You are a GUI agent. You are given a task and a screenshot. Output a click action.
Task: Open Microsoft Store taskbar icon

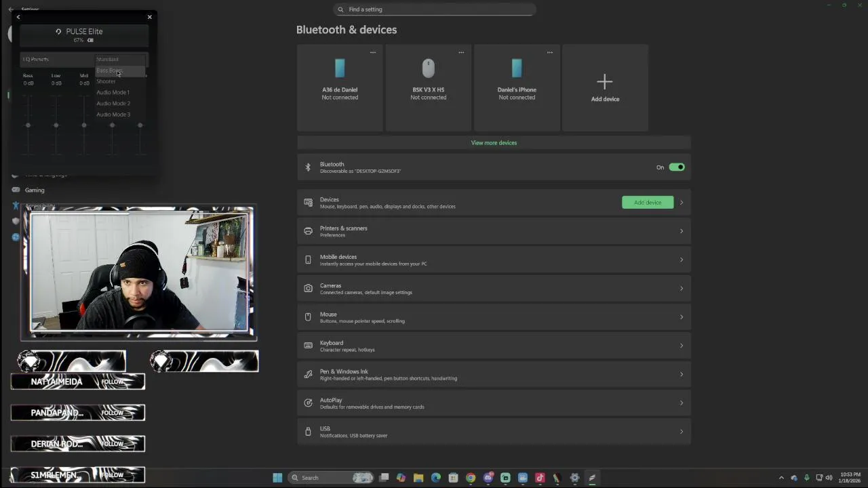[453, 478]
